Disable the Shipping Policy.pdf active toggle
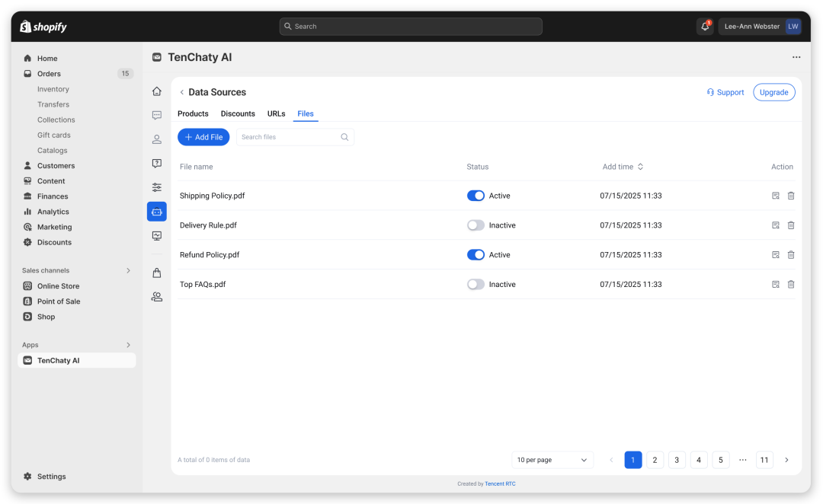This screenshot has height=504, width=823. coord(476,196)
